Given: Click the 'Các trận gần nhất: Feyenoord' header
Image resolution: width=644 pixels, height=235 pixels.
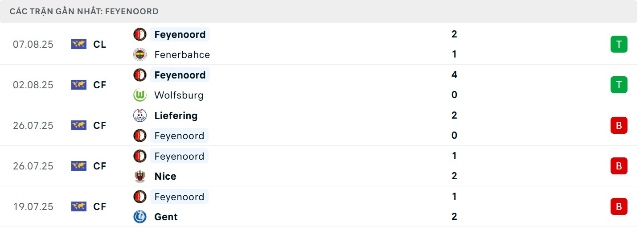Looking at the screenshot, I should [x=84, y=11].
